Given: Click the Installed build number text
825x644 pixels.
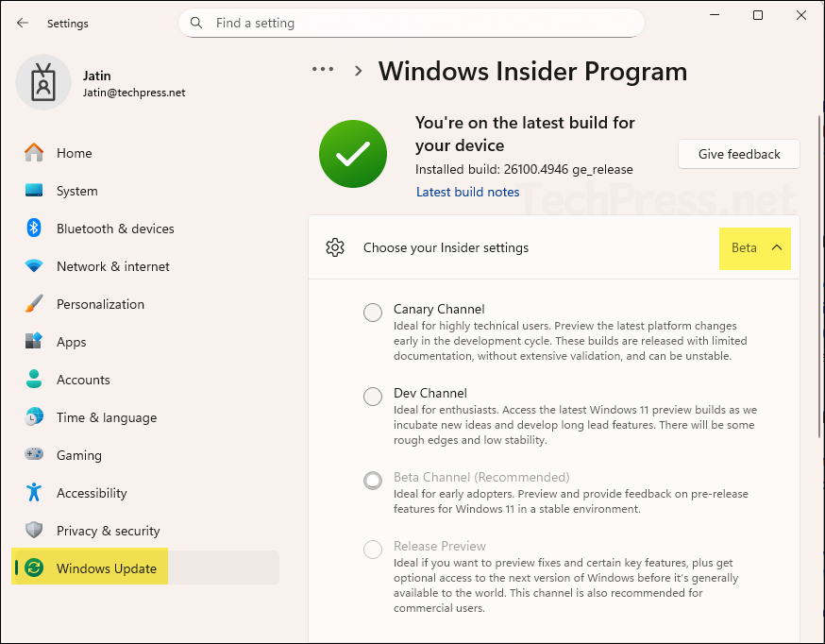Looking at the screenshot, I should (x=524, y=169).
